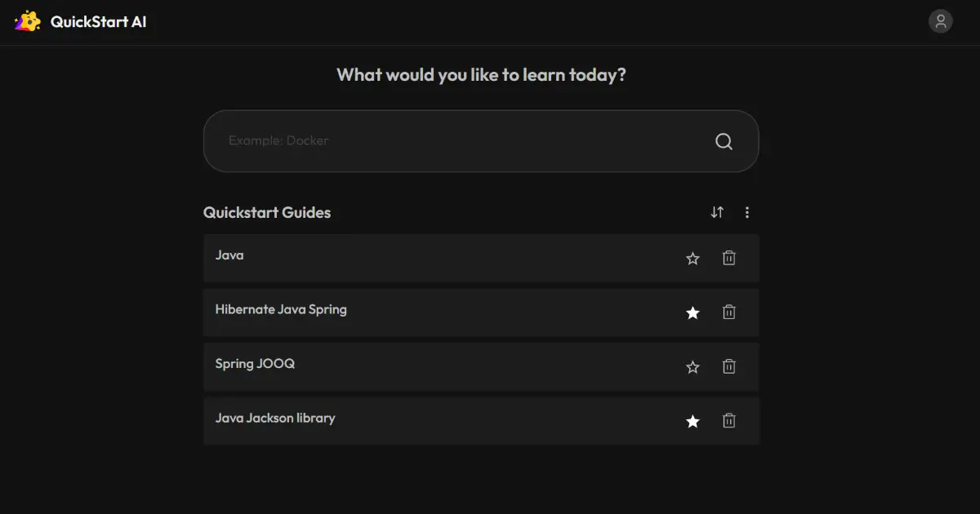980x514 pixels.
Task: Delete the Spring JOOQ guide
Action: click(729, 366)
